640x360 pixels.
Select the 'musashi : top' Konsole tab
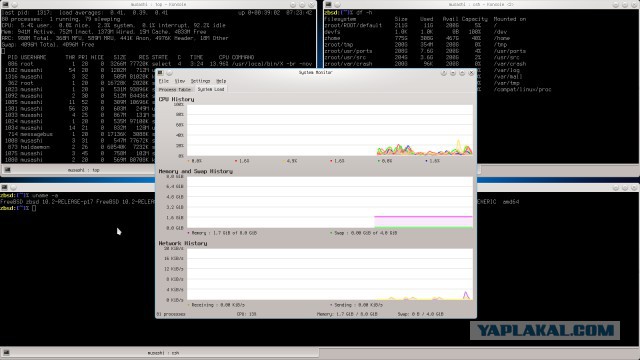coord(84,170)
